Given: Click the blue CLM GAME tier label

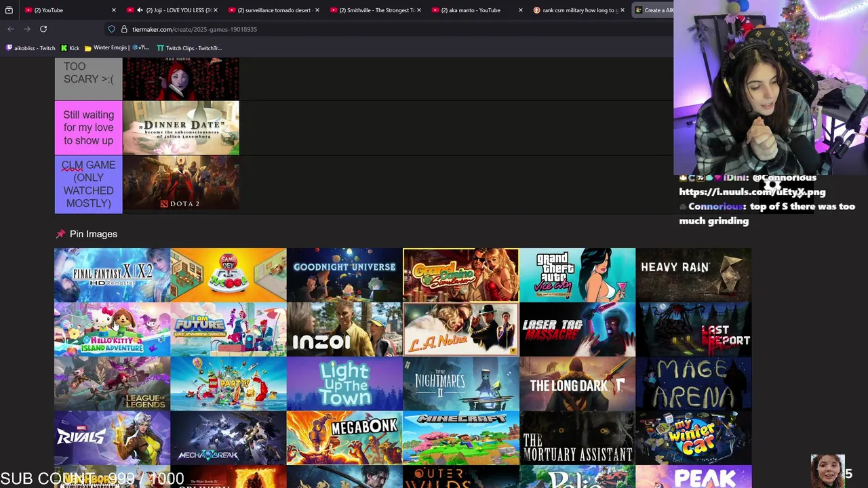Looking at the screenshot, I should click(x=88, y=184).
